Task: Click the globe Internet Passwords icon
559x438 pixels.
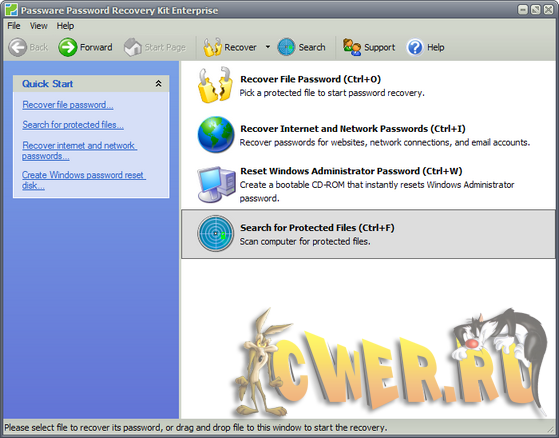Action: (x=216, y=134)
